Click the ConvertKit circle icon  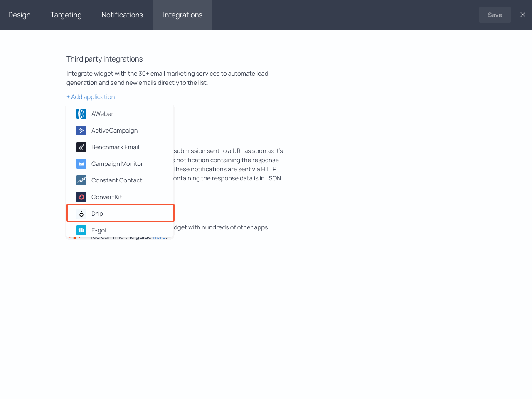coord(81,197)
